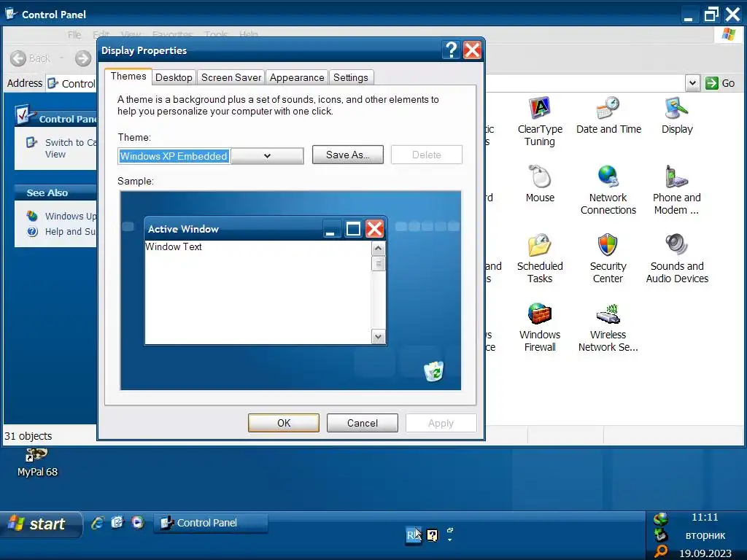Click the Apply button
The height and width of the screenshot is (560, 747).
coord(441,423)
